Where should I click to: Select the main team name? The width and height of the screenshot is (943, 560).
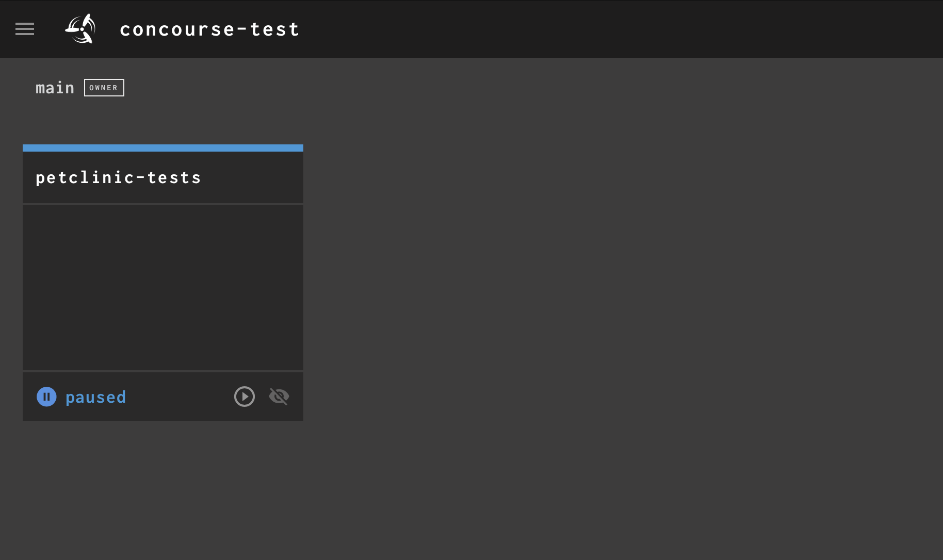click(x=55, y=88)
